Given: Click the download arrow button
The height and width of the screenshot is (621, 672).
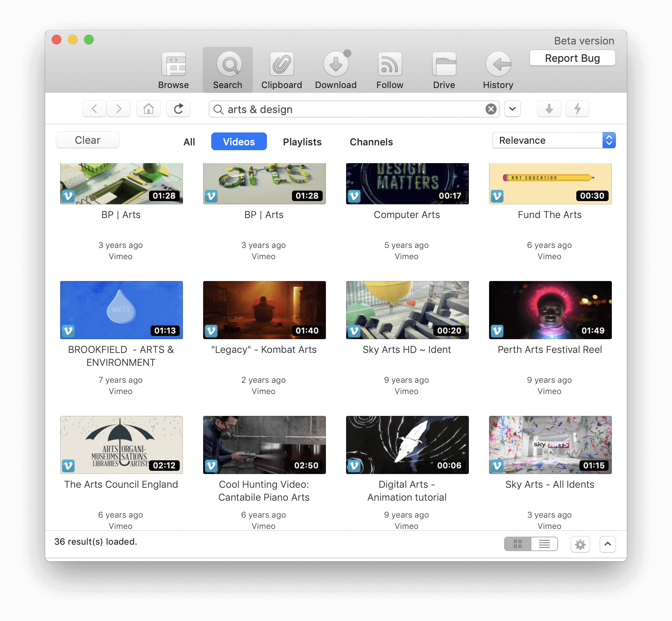Looking at the screenshot, I should pos(549,109).
